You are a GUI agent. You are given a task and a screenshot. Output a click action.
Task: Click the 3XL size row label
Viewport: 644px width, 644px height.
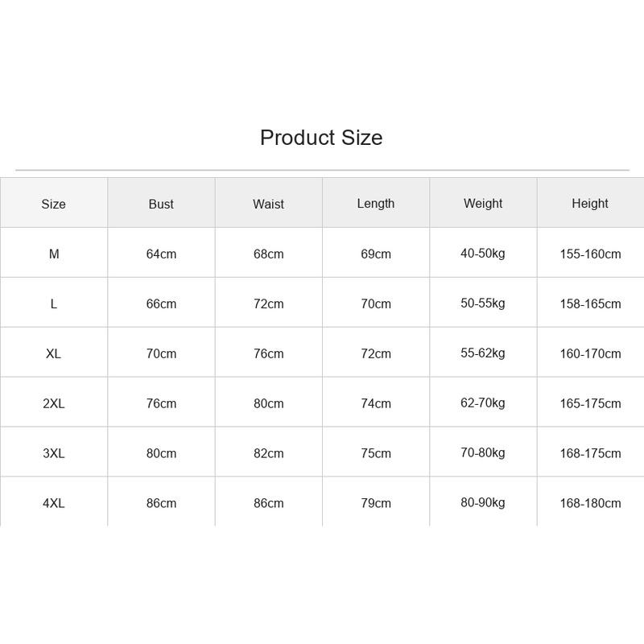[54, 453]
